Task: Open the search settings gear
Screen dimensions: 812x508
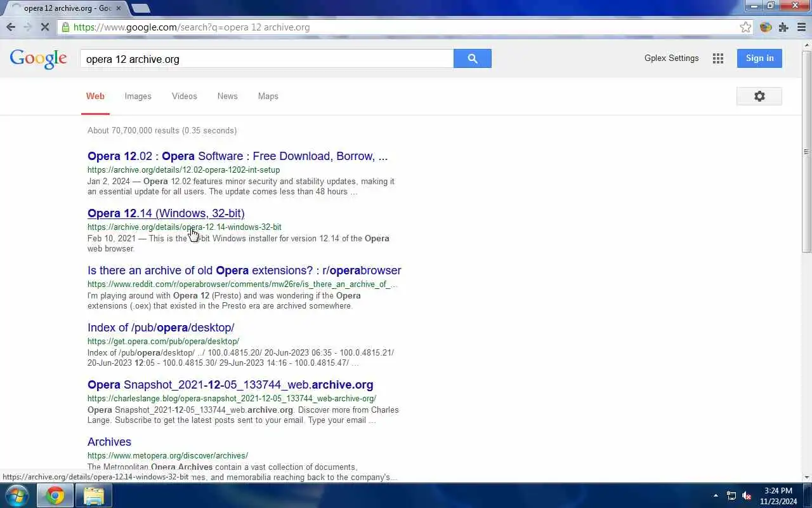Action: pos(759,96)
